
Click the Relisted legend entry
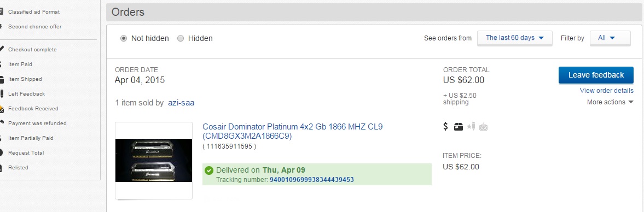click(x=18, y=168)
